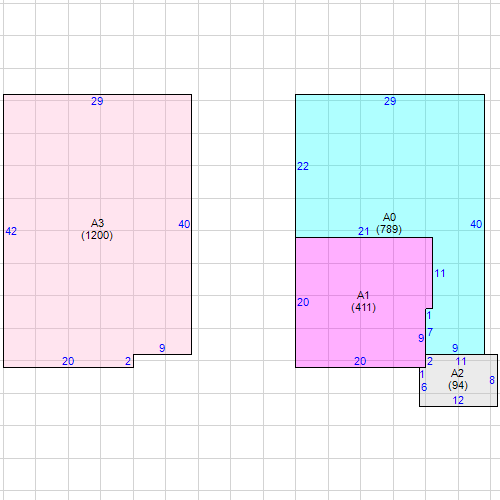500x500 pixels.
Task: Select the 20 dimension on A1's left edge
Action: 303,302
